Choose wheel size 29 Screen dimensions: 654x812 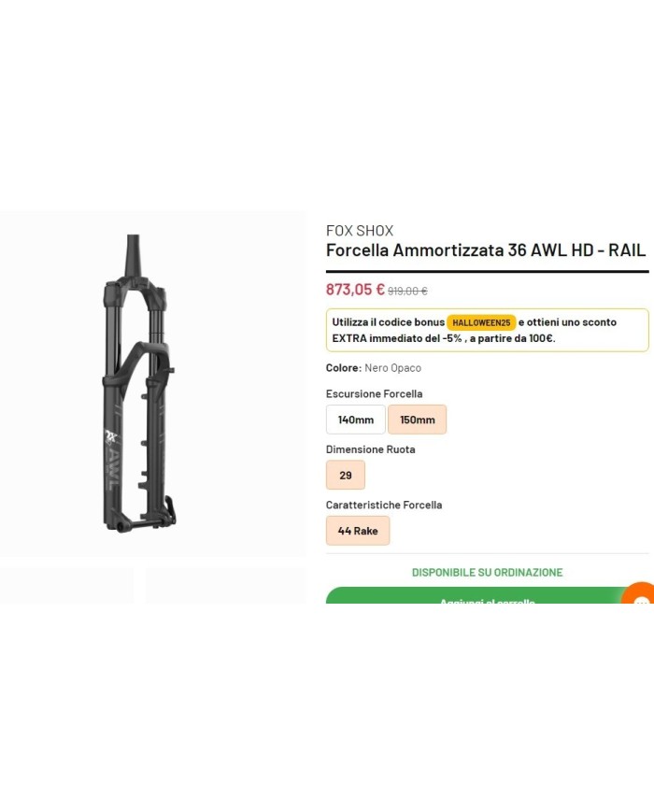pos(346,475)
